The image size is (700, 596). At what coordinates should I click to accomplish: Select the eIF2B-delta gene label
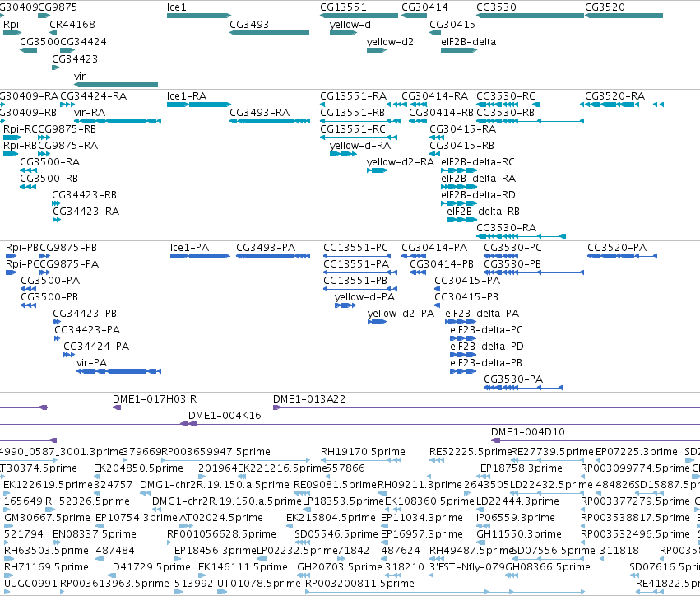pyautogui.click(x=469, y=42)
